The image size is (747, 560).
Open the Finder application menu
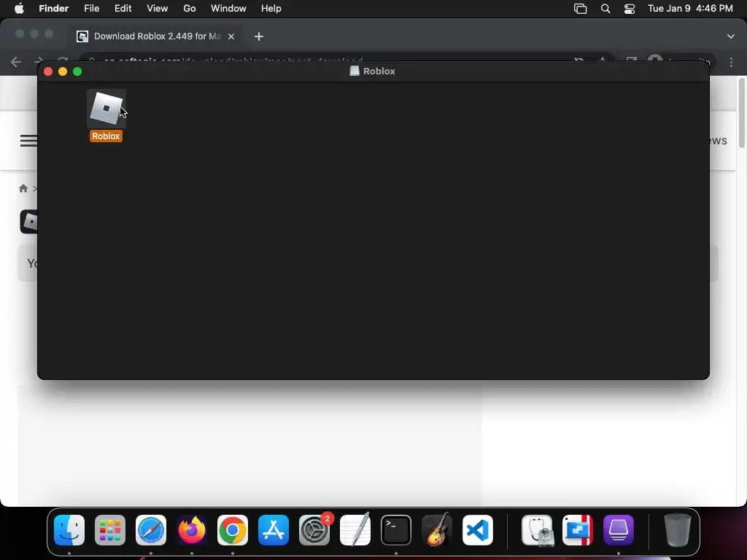[x=54, y=9]
